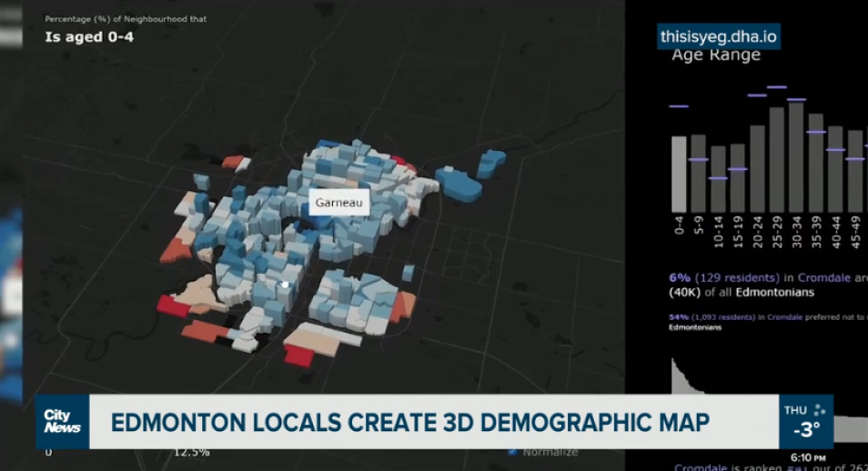Toggle the Normalize checkbox
The width and height of the screenshot is (868, 471).
512,452
